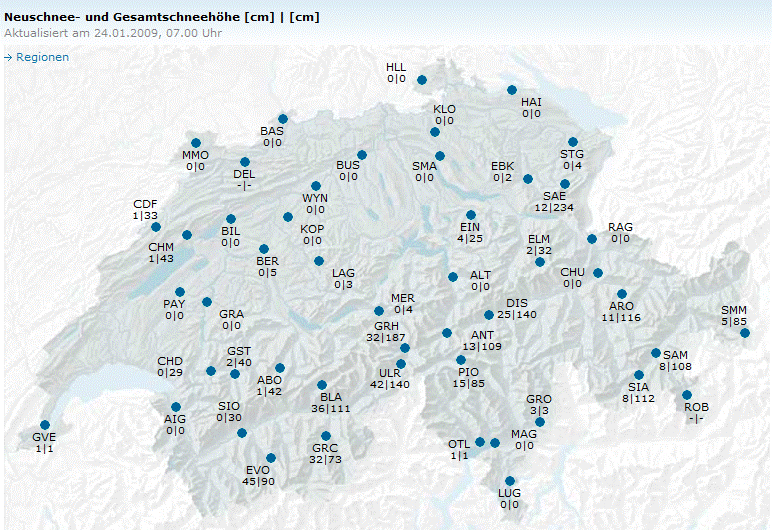Click the KOP label text
Screen dimensions: 772x530
click(312, 230)
